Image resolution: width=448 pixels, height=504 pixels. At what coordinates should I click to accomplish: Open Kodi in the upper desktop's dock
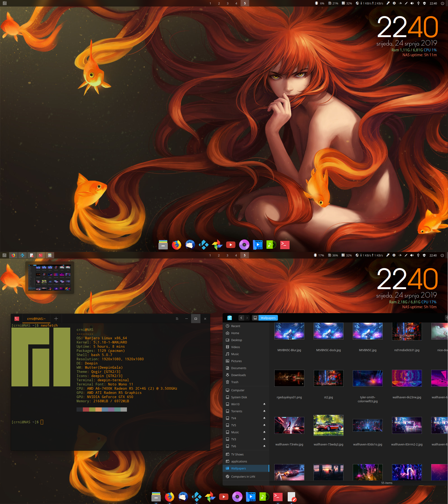[203, 245]
